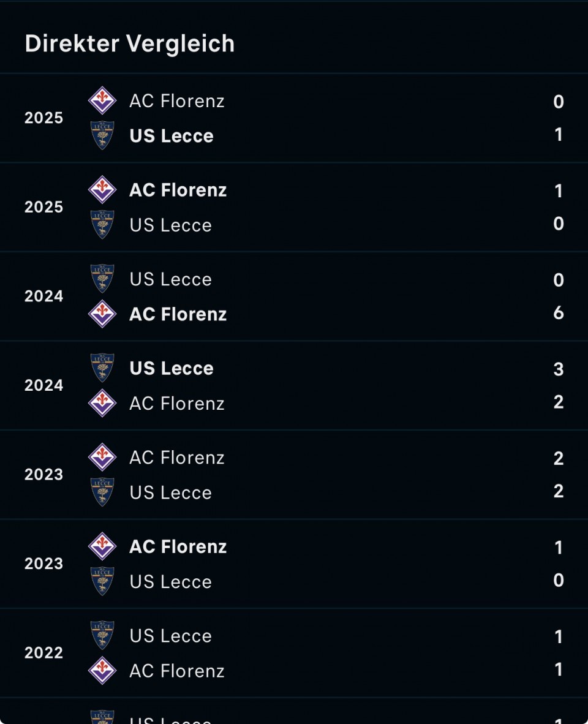The height and width of the screenshot is (724, 588).
Task: Click US Lecce crest in 2024 3–2 win
Action: [x=102, y=368]
